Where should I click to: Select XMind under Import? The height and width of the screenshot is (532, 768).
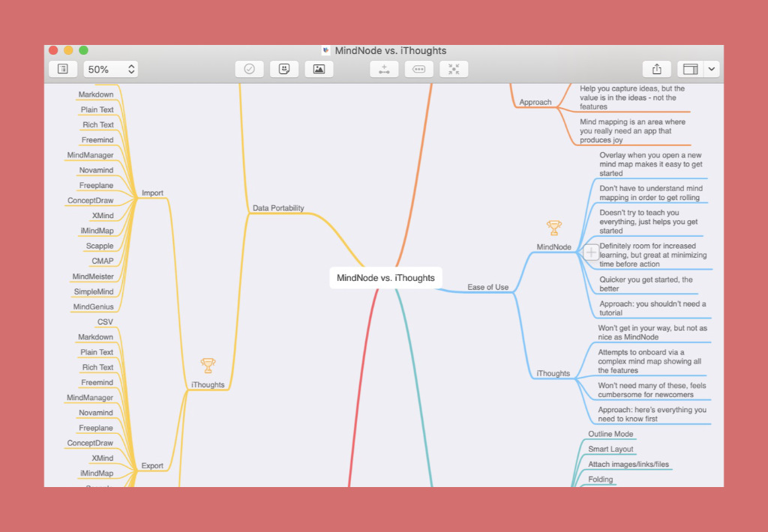[x=103, y=216]
